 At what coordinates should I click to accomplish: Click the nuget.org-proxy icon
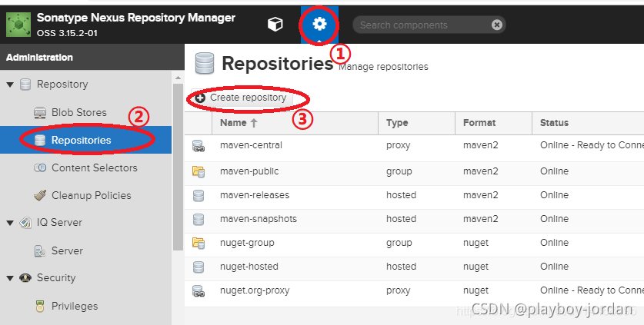199,291
